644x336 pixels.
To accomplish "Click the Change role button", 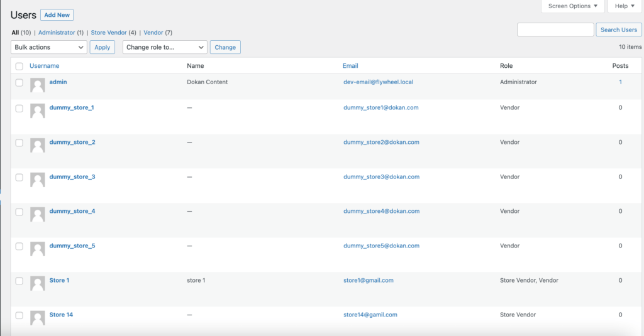I will point(225,47).
